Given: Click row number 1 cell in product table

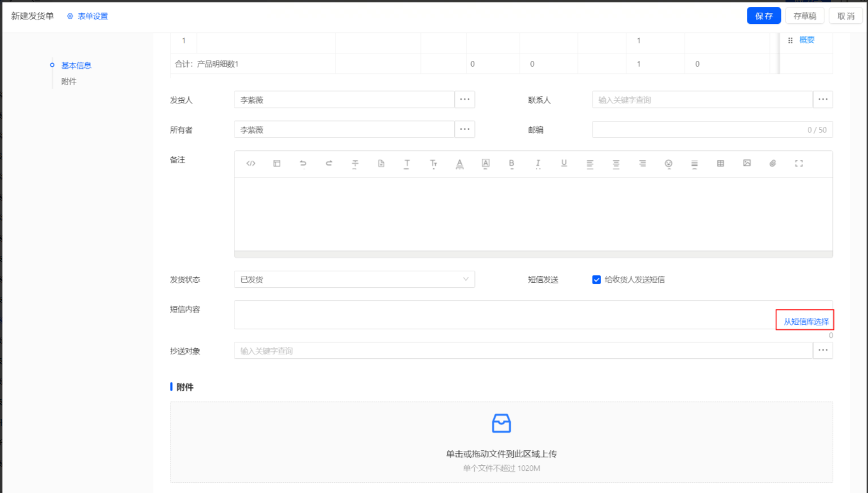Looking at the screenshot, I should [x=184, y=41].
